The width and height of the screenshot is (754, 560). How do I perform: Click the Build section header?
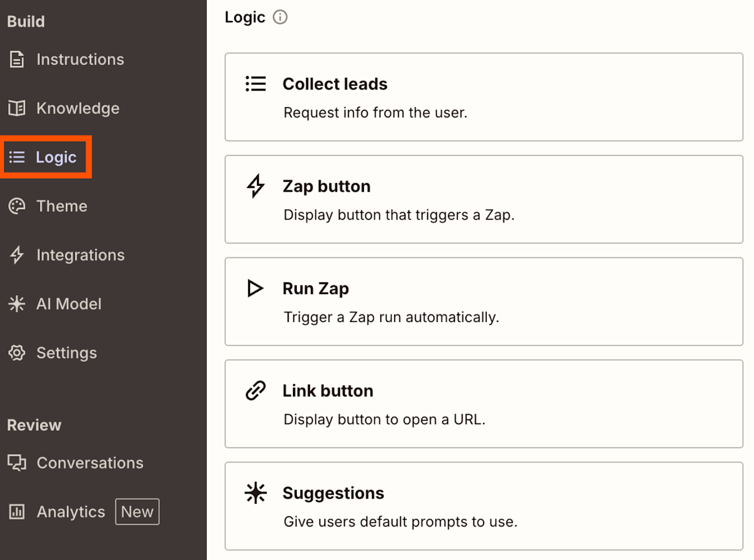(26, 22)
